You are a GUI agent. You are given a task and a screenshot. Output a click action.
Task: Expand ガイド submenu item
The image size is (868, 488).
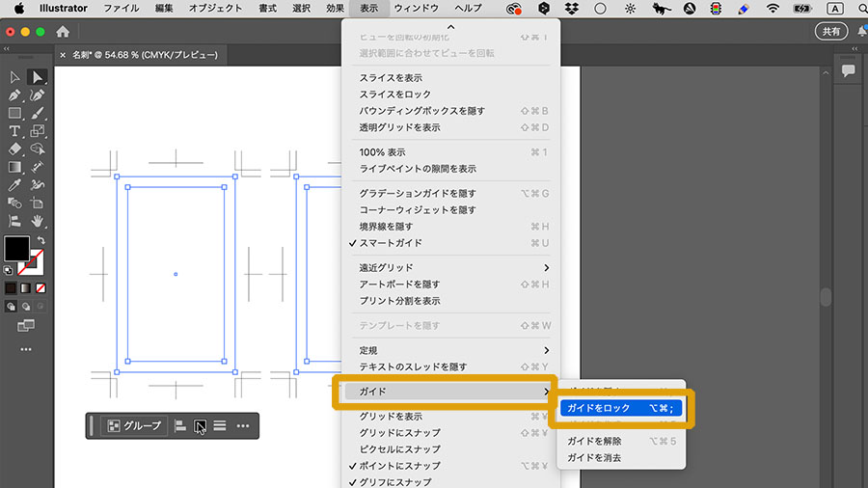(x=450, y=392)
